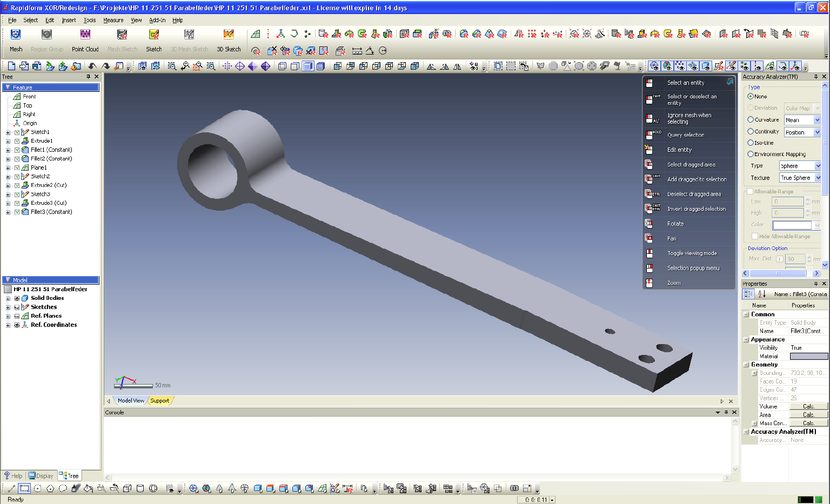This screenshot has width=830, height=504.
Task: Click the line selection mode icon
Action: click(x=11, y=488)
